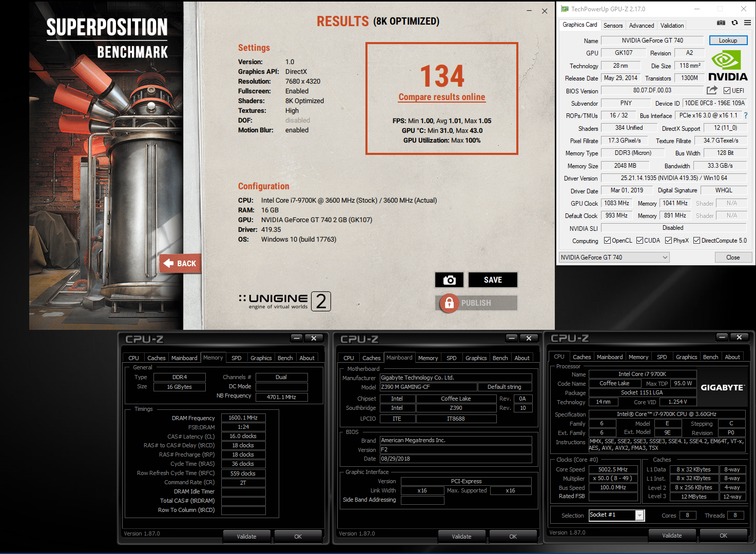Open Graphics tab in the rightmost CPU-Z window
Screen dimensions: 756x554
(x=686, y=357)
